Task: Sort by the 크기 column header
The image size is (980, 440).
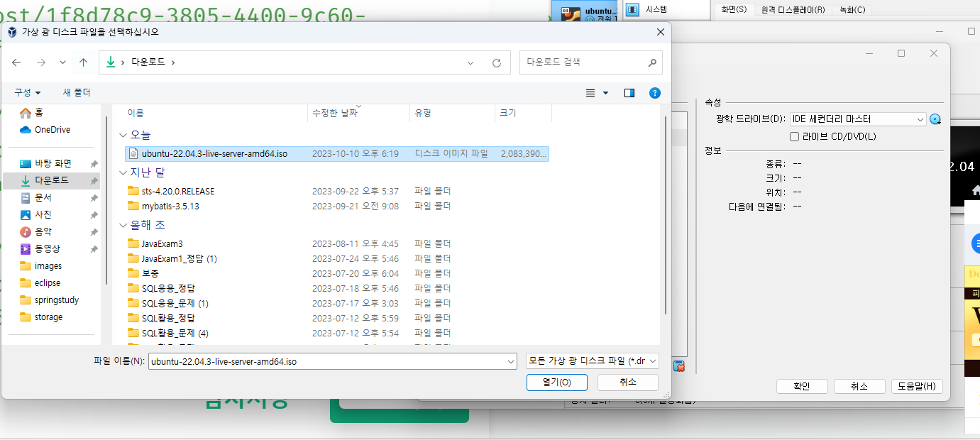Action: tap(523, 113)
